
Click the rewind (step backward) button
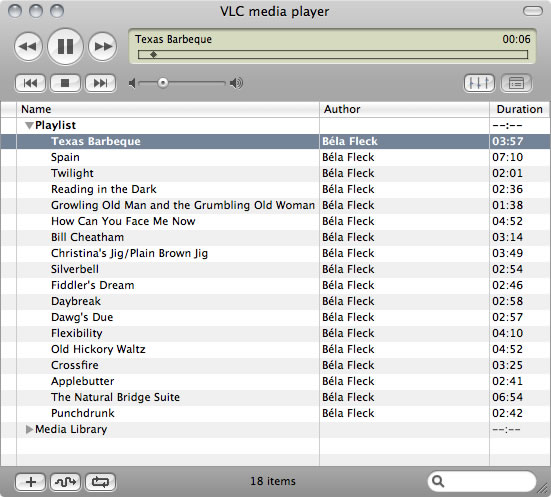pos(28,46)
